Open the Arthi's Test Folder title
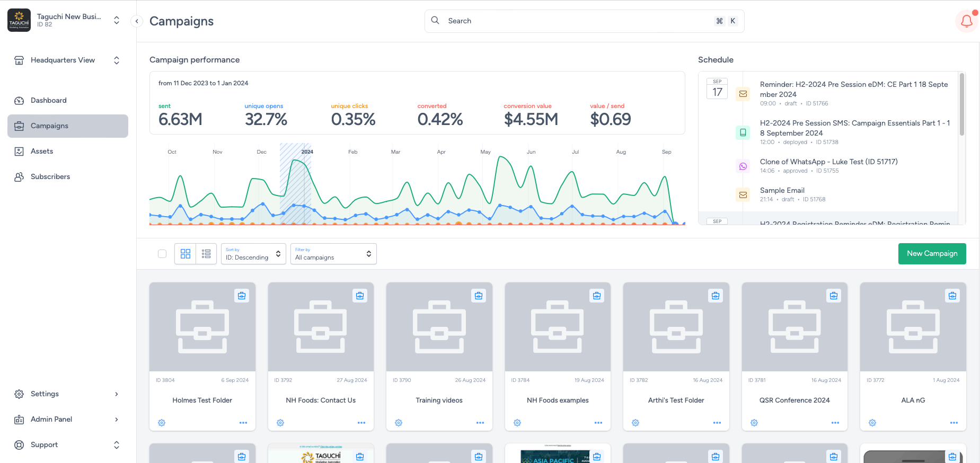 [676, 400]
